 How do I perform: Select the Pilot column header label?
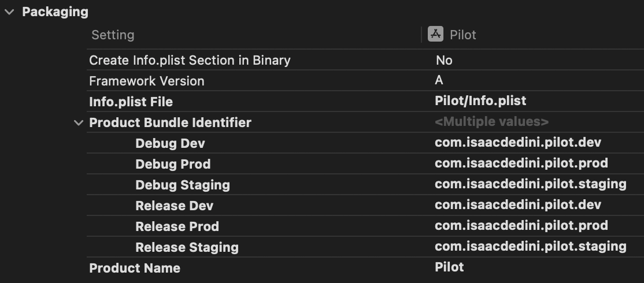click(x=463, y=35)
